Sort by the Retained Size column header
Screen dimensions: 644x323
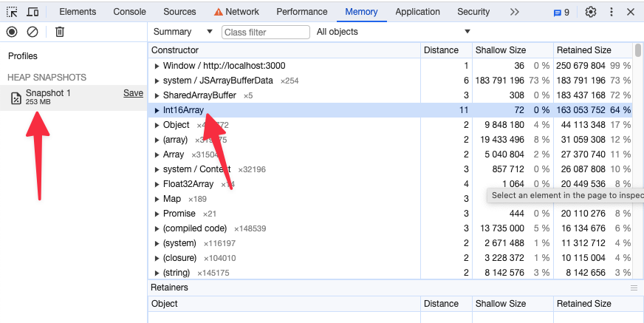[583, 50]
